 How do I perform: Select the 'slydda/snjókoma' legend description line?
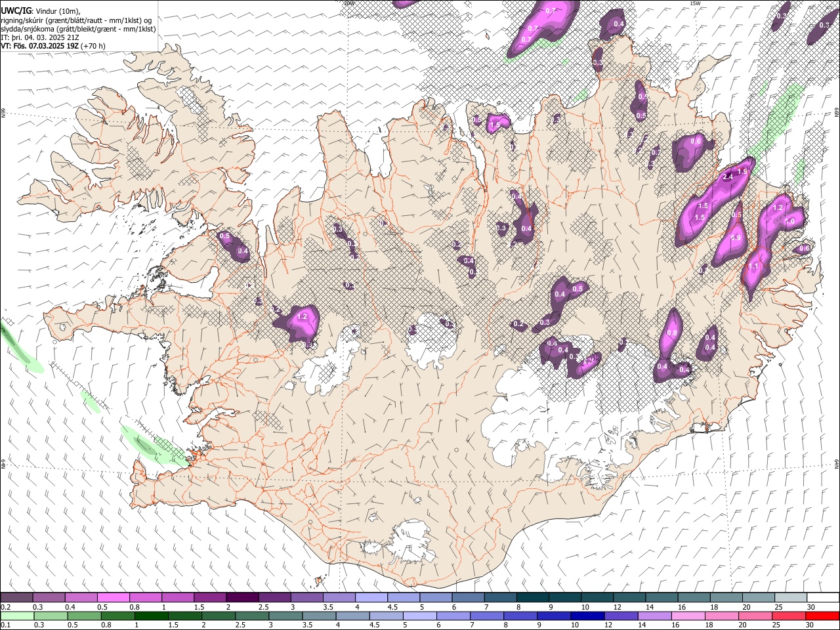coord(78,29)
